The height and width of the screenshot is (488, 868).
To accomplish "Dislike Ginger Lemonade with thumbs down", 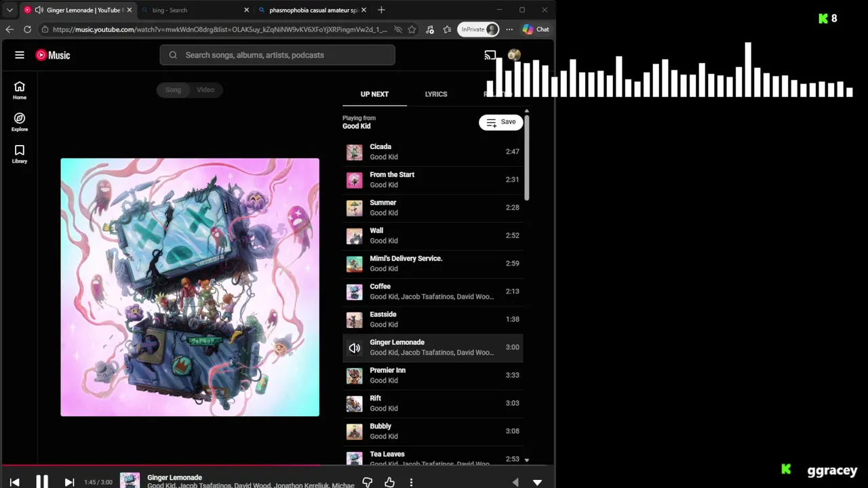I will click(367, 482).
